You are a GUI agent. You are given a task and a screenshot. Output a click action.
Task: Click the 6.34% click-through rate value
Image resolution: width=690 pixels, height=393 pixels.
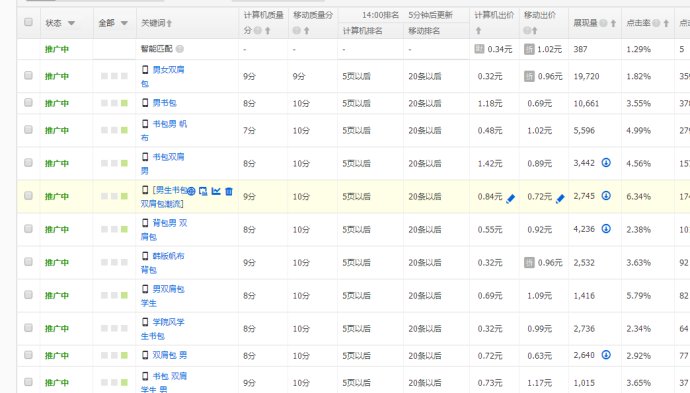click(639, 196)
